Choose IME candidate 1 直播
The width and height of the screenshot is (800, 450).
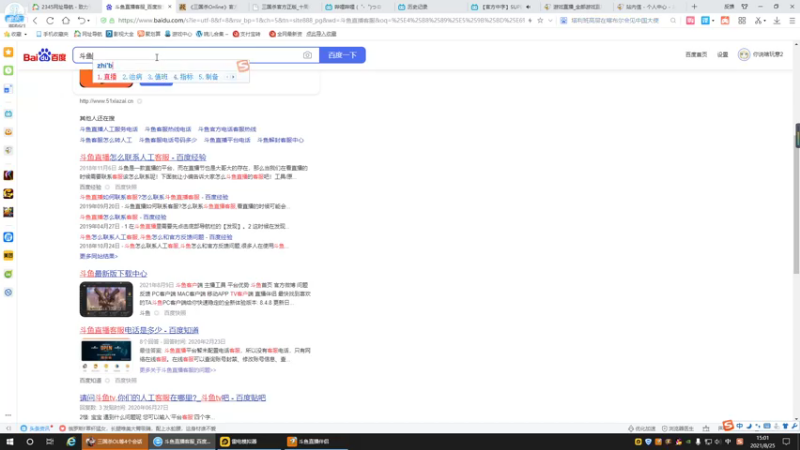(107, 77)
